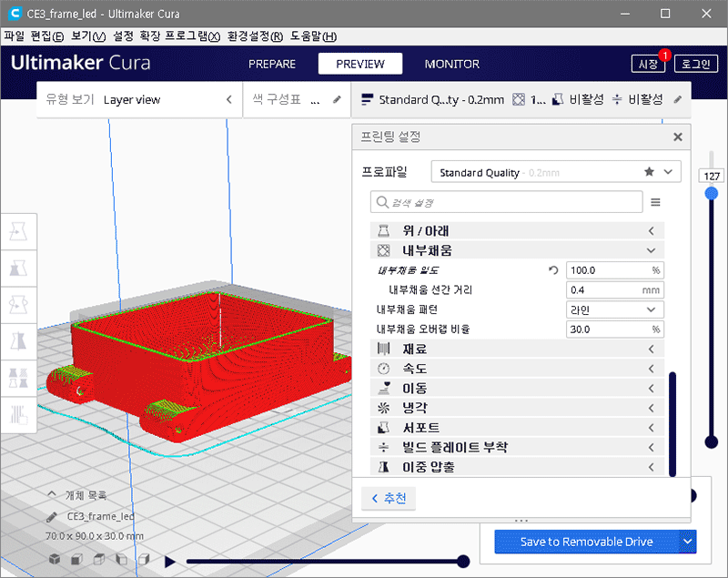Click the 이중 압출 category icon
Screen dimensions: 728x578
(x=383, y=467)
